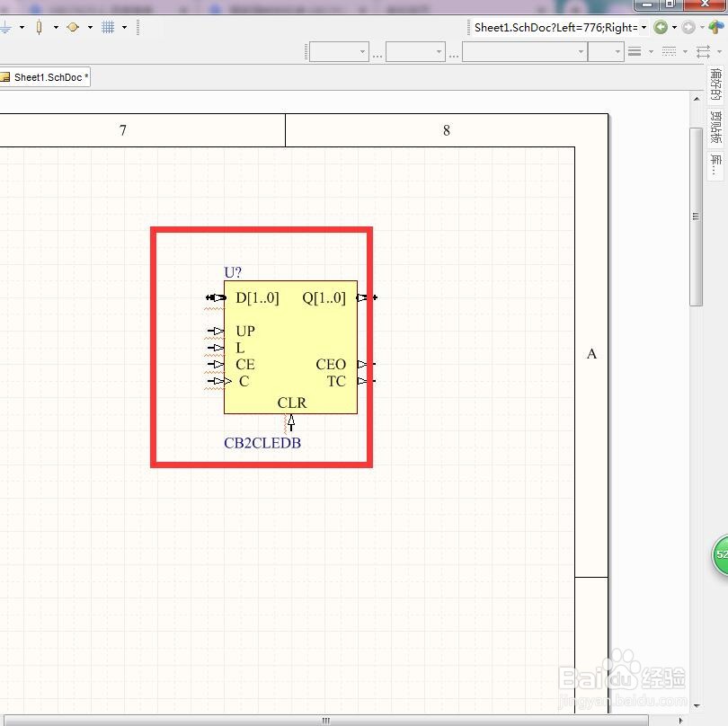
Task: Click the Q[1..0] pin label
Action: click(x=324, y=297)
